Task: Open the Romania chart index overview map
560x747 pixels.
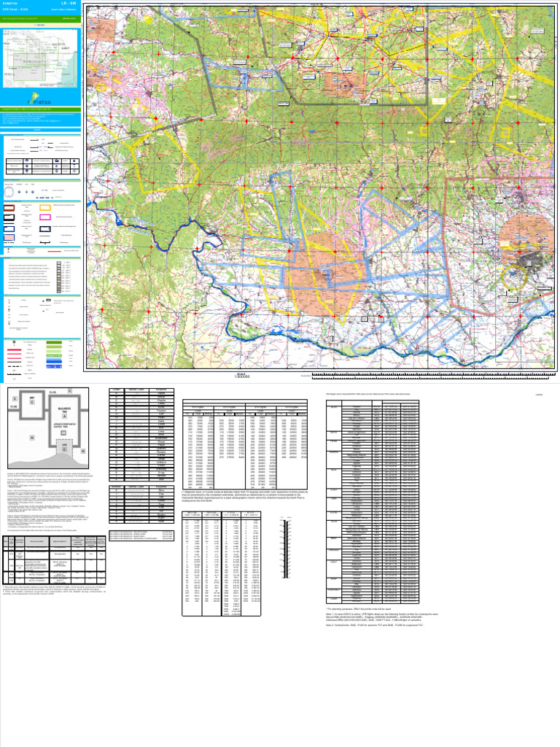Action: point(40,58)
